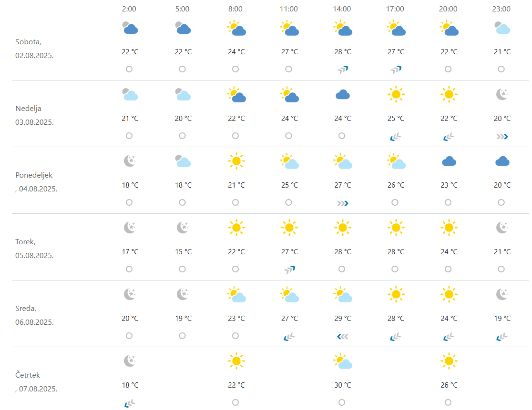Click the Četrtek 20:00 calm wind circle
The height and width of the screenshot is (410, 532).
(449, 402)
